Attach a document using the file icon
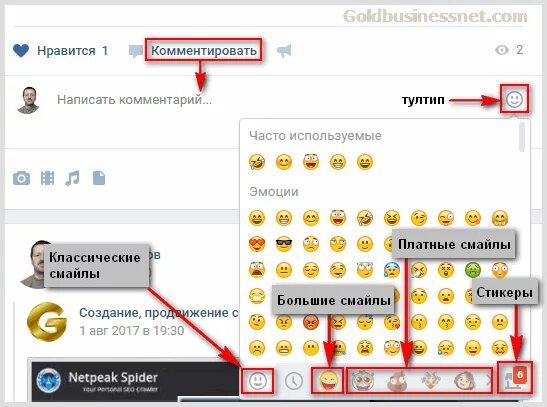 click(99, 178)
